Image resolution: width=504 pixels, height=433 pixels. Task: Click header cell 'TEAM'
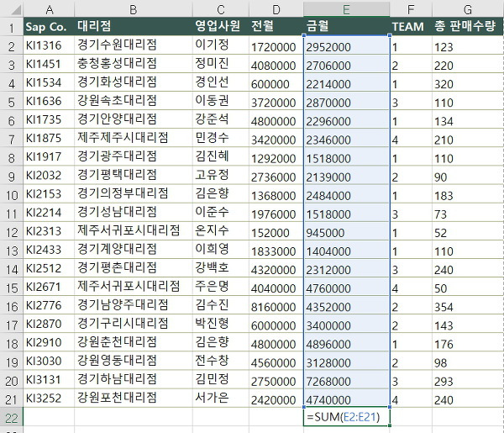coord(411,26)
